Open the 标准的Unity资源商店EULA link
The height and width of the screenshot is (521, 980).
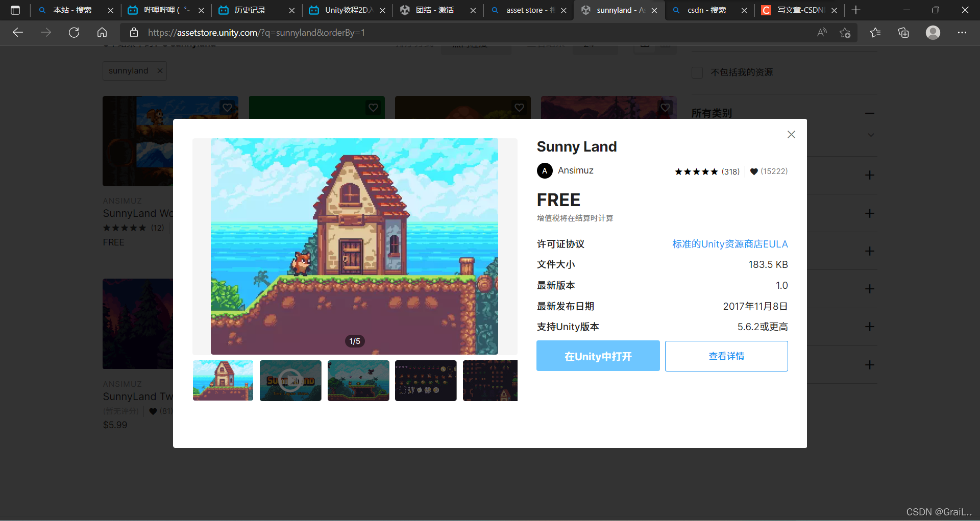(730, 244)
